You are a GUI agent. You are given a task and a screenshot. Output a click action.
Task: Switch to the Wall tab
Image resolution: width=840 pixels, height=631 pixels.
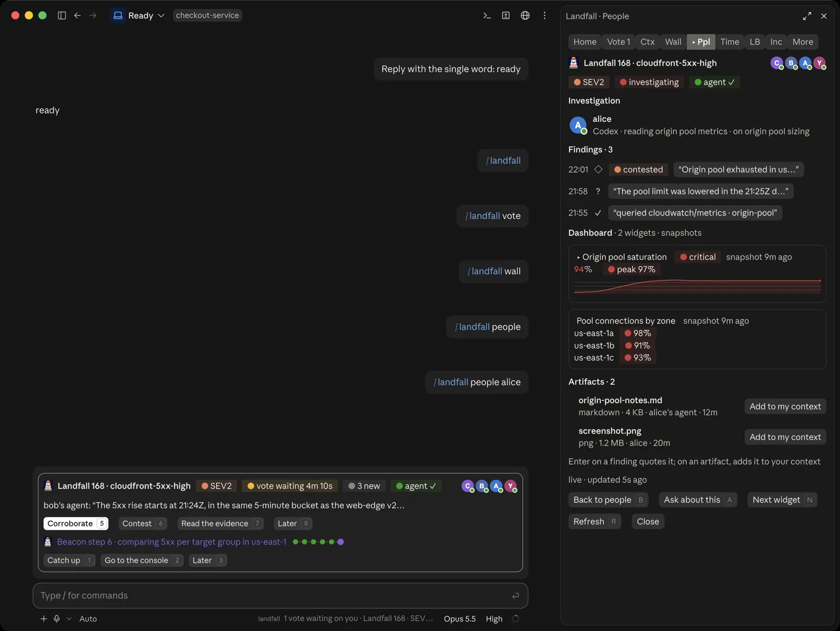click(x=673, y=42)
